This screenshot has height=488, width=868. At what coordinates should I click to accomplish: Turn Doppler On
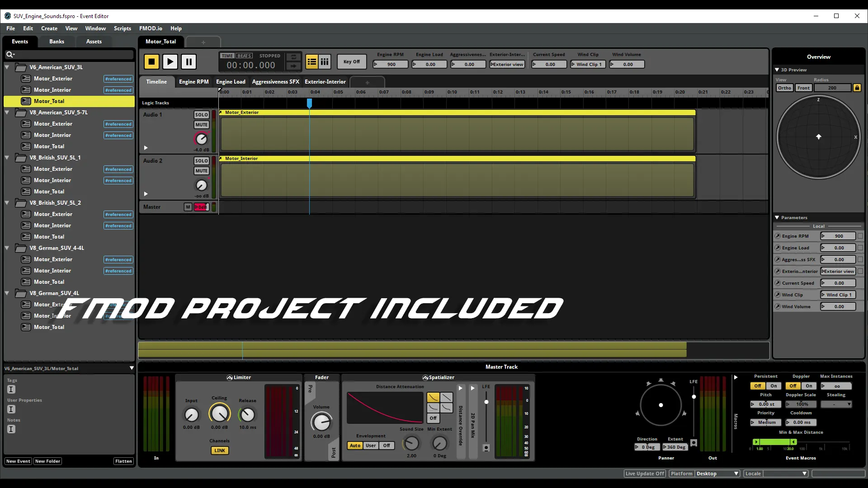(809, 386)
